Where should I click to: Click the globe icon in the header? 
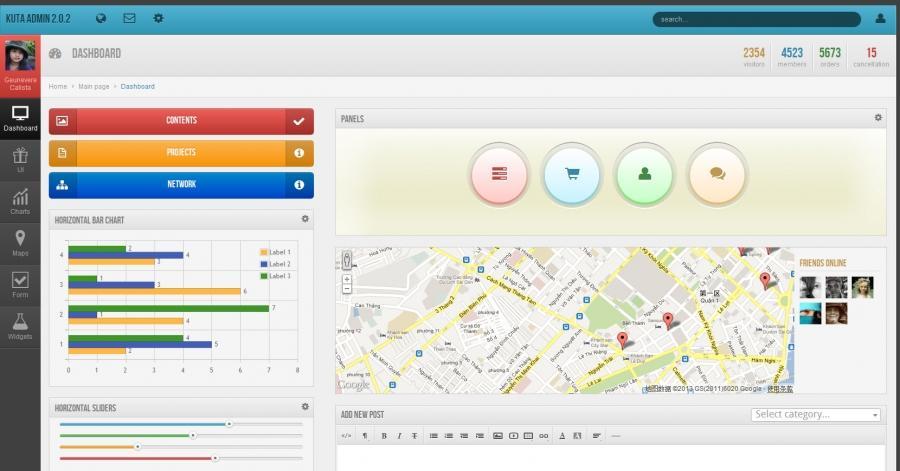(x=101, y=18)
